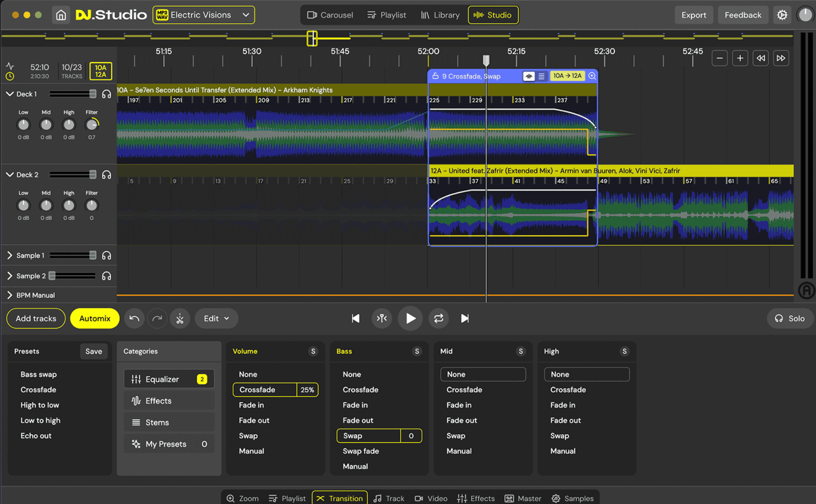Open the bottom Samples tab
Screen dimensions: 816x504
point(572,498)
